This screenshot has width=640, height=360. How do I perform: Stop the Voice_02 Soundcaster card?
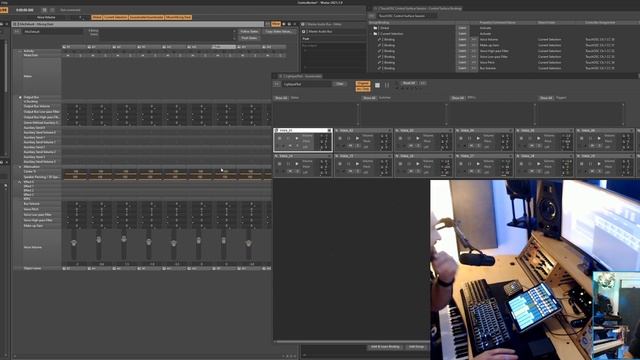pos(340,138)
